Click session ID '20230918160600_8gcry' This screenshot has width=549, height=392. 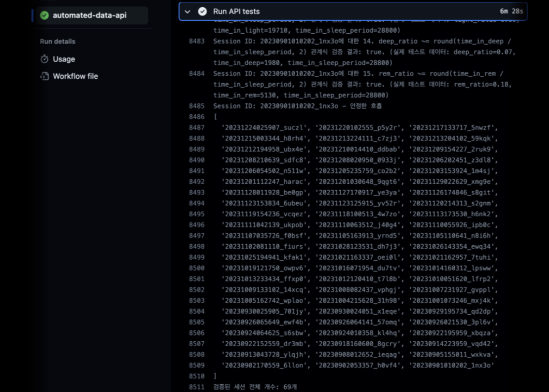pos(358,344)
